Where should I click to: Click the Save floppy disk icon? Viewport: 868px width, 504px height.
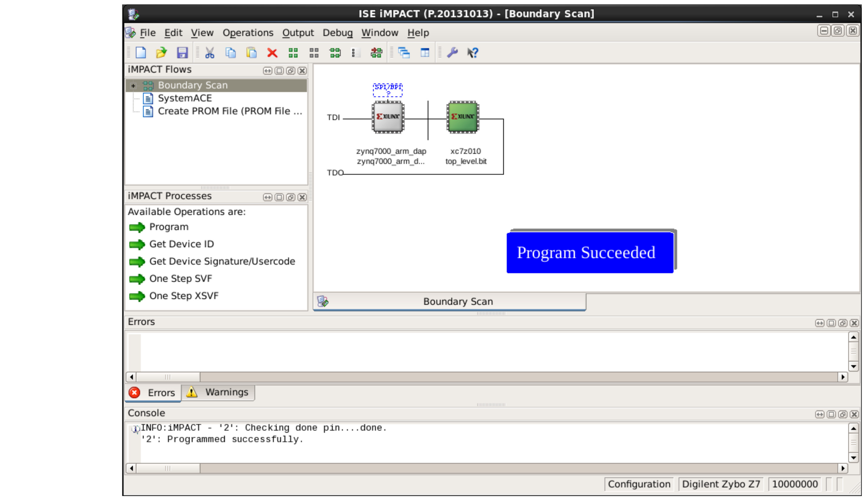click(x=182, y=53)
